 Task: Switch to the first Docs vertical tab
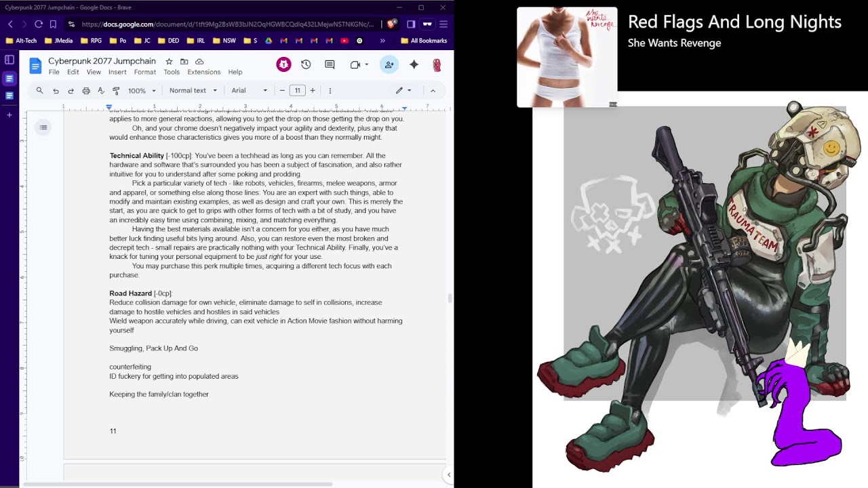9,79
